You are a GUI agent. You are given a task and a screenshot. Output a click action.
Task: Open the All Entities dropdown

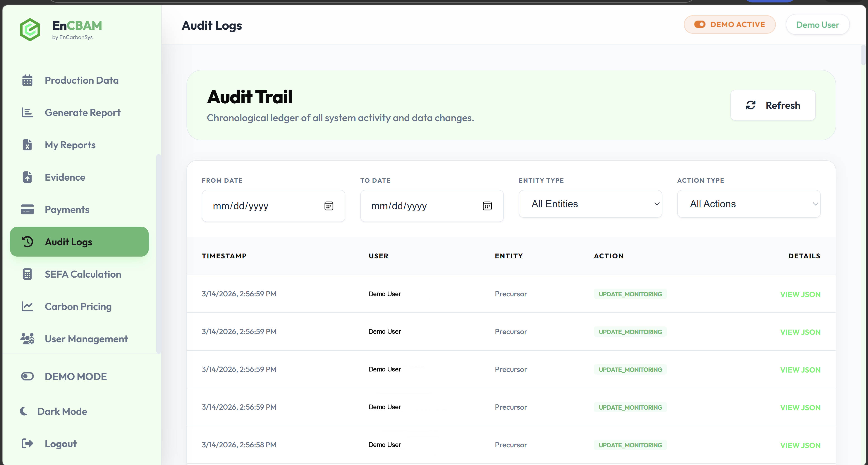pyautogui.click(x=590, y=203)
